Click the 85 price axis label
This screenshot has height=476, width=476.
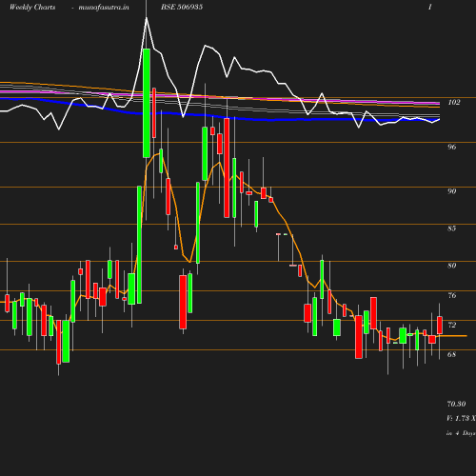point(451,228)
